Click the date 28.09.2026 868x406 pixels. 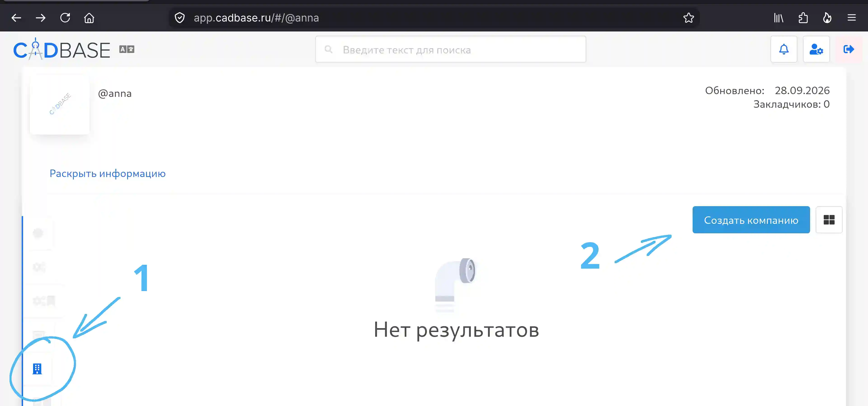tap(802, 91)
